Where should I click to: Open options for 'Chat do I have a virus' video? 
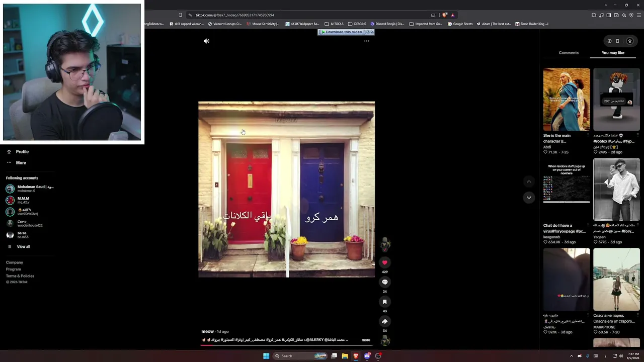(588, 225)
